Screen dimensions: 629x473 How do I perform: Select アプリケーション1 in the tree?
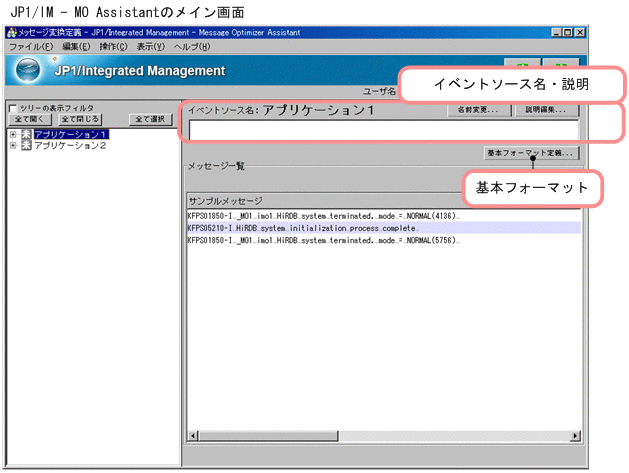click(x=71, y=134)
